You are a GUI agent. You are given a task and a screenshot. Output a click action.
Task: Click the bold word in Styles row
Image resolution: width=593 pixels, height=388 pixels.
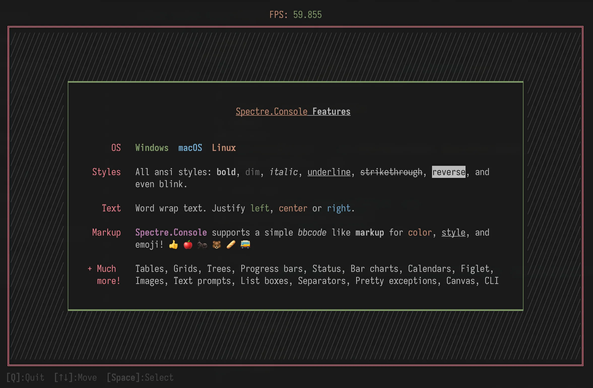(226, 172)
